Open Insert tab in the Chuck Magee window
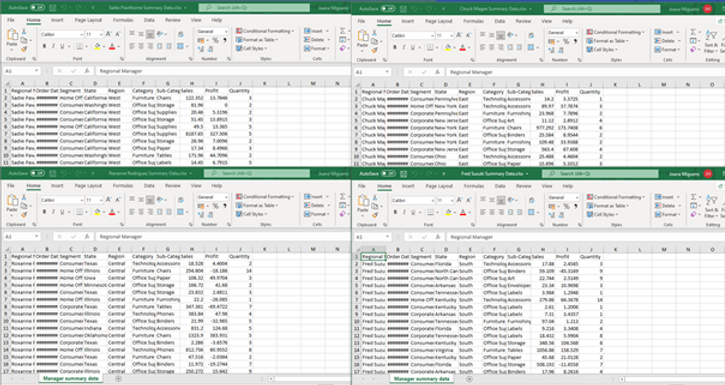This screenshot has width=725, height=385. click(x=408, y=21)
